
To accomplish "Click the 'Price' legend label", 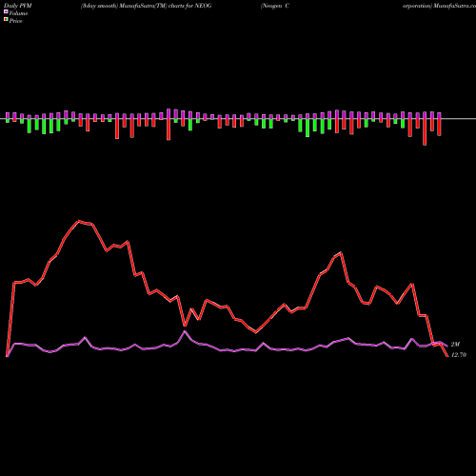I will [15, 21].
